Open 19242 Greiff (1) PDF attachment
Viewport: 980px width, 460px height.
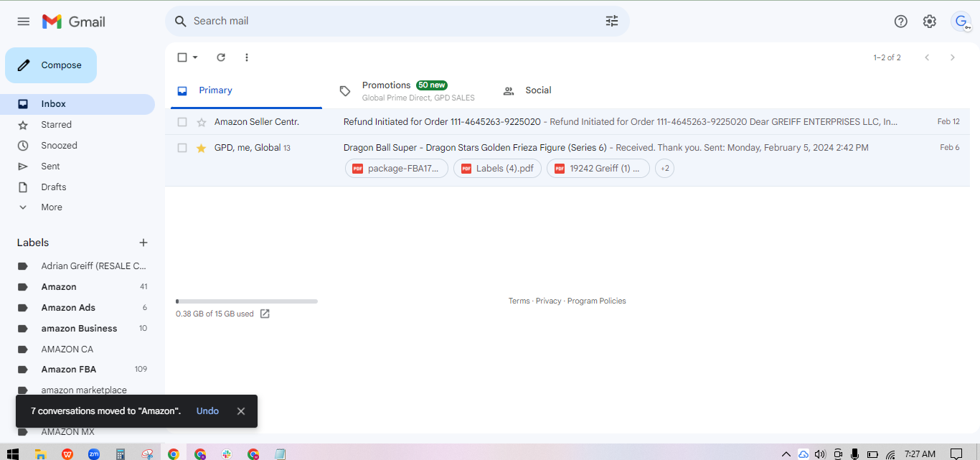(598, 169)
